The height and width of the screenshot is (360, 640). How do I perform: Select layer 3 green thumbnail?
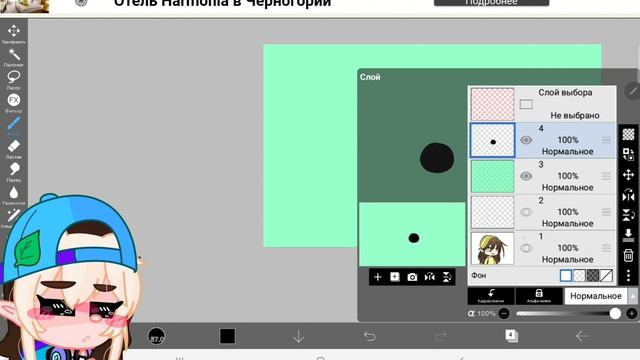coord(492,176)
